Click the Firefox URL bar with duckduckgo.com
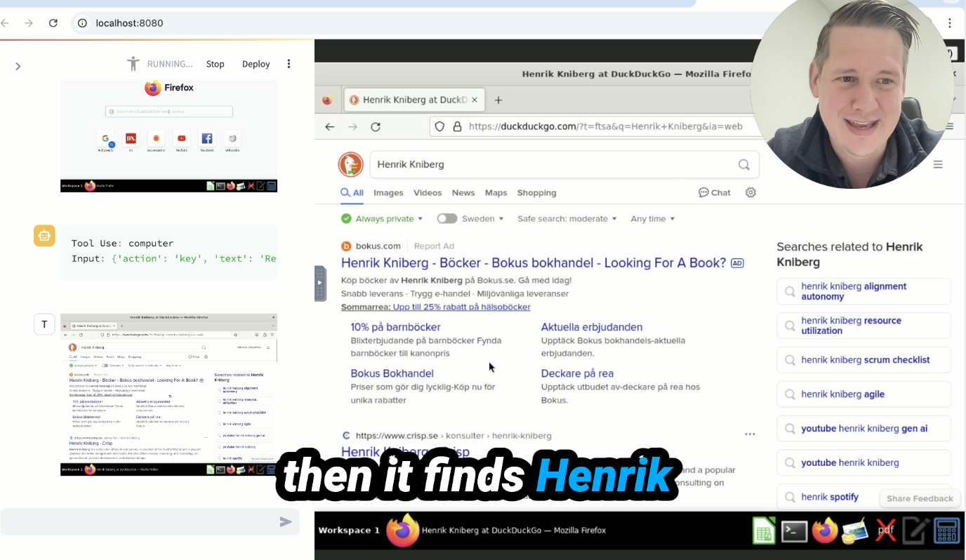Viewport: 966px width, 560px height. 604,127
